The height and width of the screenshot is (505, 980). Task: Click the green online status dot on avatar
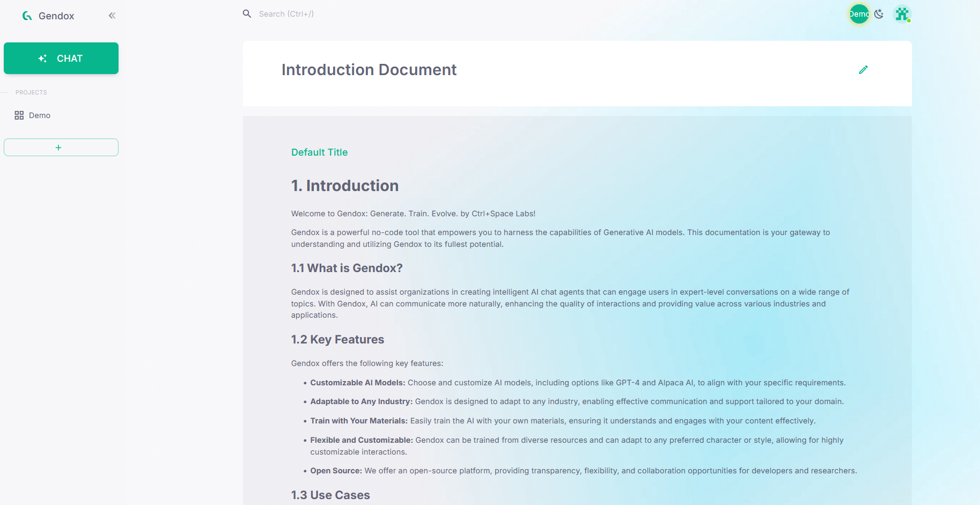910,21
